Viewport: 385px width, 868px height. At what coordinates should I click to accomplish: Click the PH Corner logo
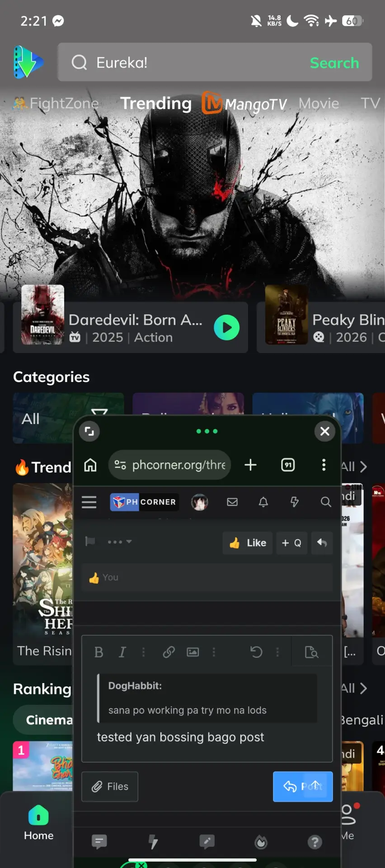tap(145, 502)
